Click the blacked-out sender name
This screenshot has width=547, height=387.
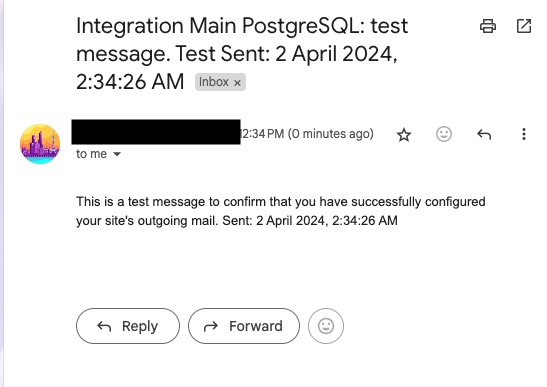click(156, 132)
